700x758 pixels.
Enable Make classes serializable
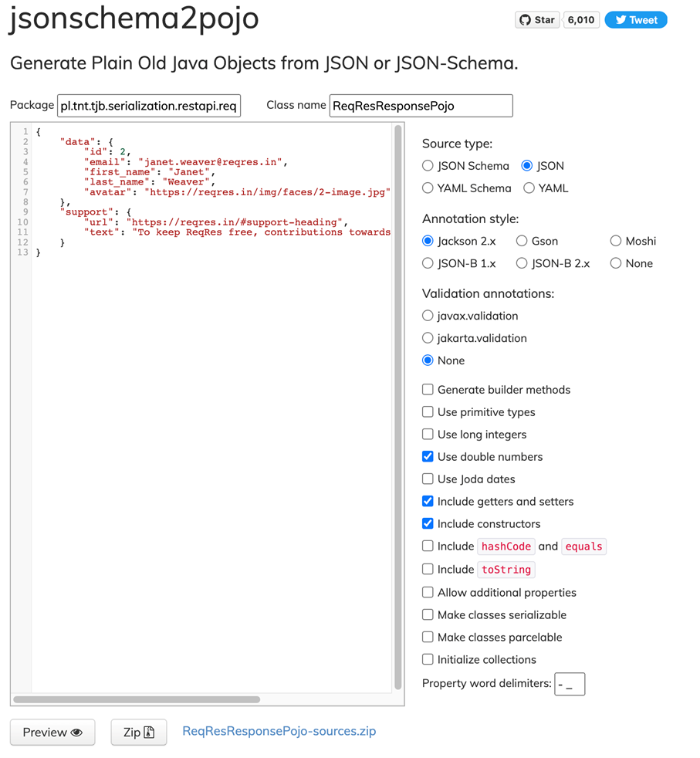[x=428, y=615]
